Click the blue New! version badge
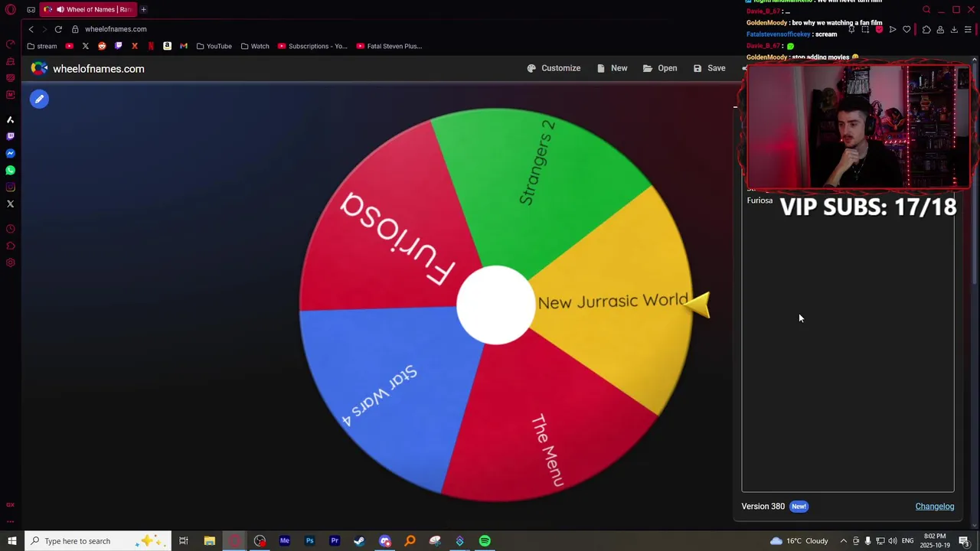This screenshot has width=980, height=551. point(799,507)
